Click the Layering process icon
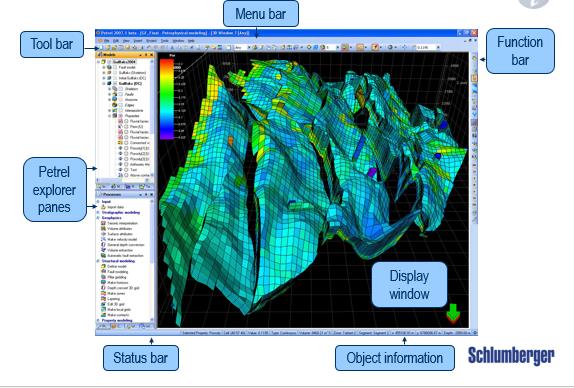This screenshot has width=574, height=388. 104,299
